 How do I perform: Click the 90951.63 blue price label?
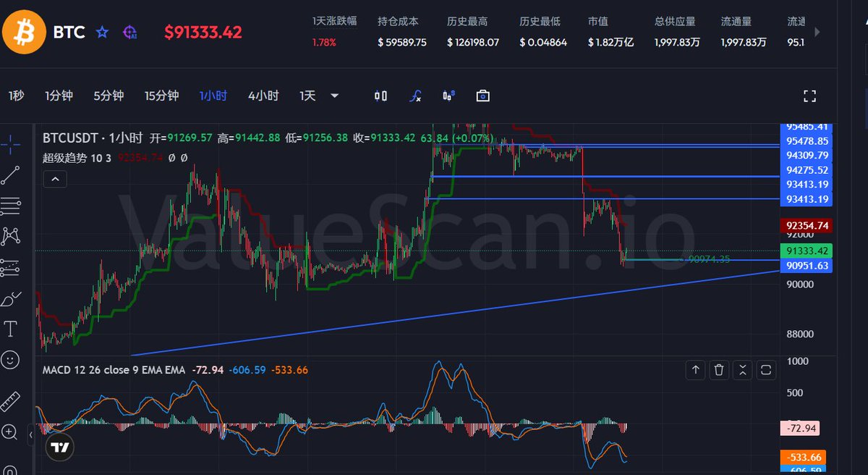[x=806, y=266]
